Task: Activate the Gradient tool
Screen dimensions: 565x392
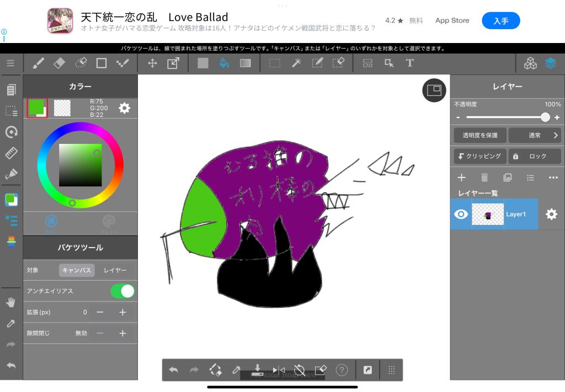Action: pos(245,63)
